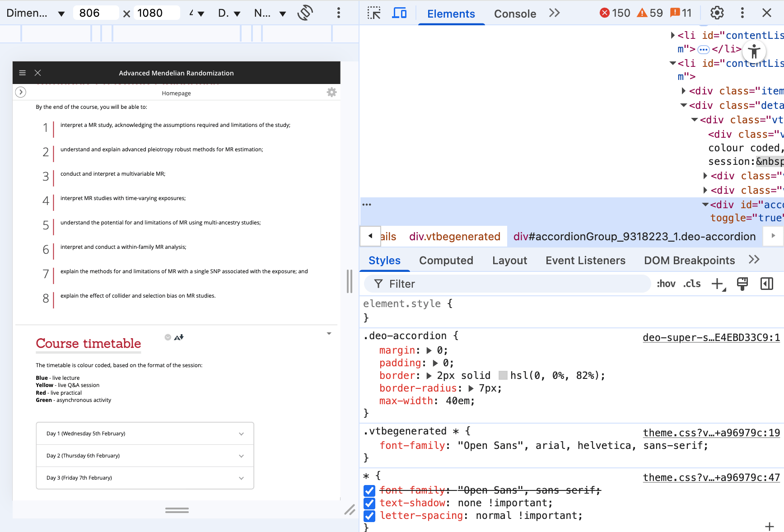Expand the border shorthand triangle
Viewport: 784px width, 532px height.
click(429, 376)
